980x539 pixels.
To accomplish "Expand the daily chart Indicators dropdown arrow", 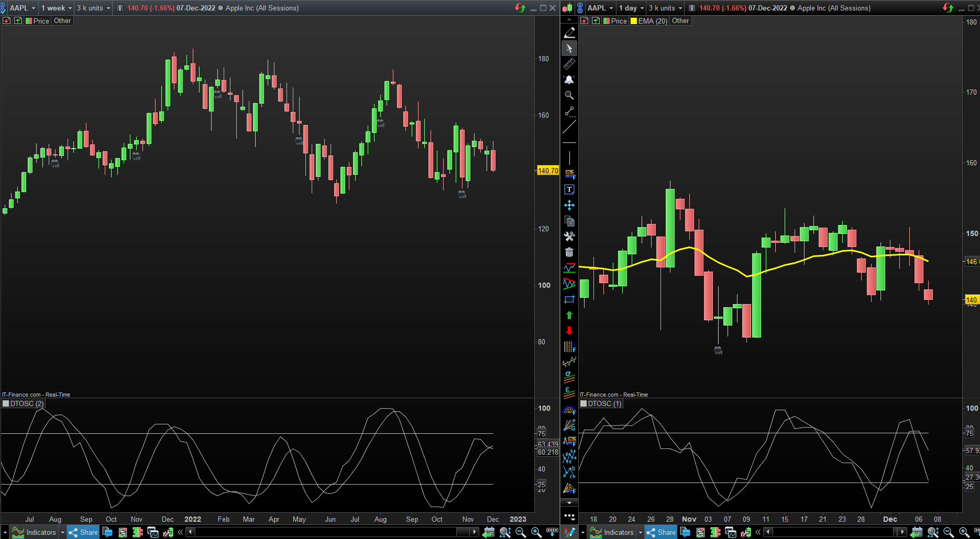I will coord(641,533).
